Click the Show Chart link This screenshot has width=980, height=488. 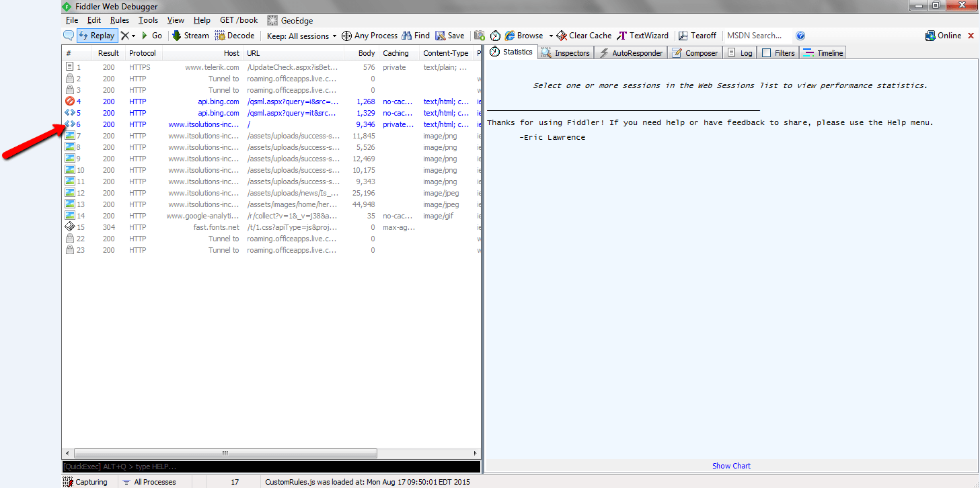coord(731,466)
